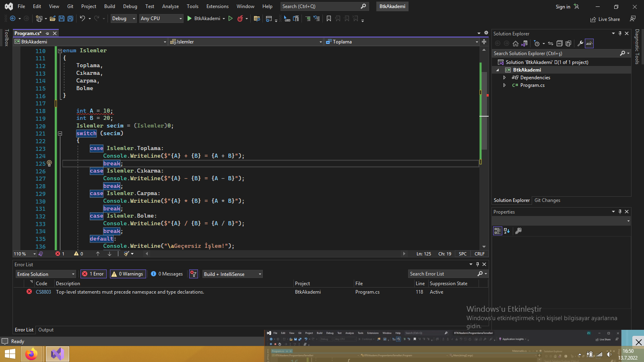Screen dimensions: 644x362
Task: Switch to the Git Changes tab
Action: (x=547, y=200)
